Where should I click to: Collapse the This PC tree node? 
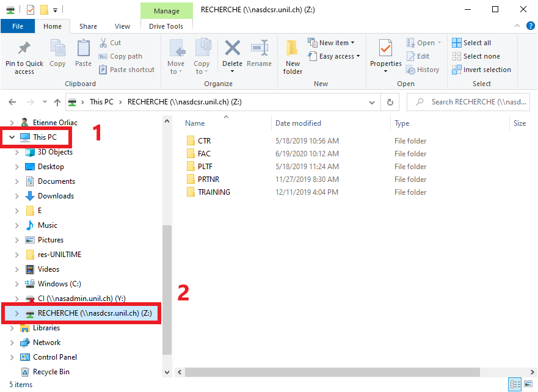coord(12,137)
